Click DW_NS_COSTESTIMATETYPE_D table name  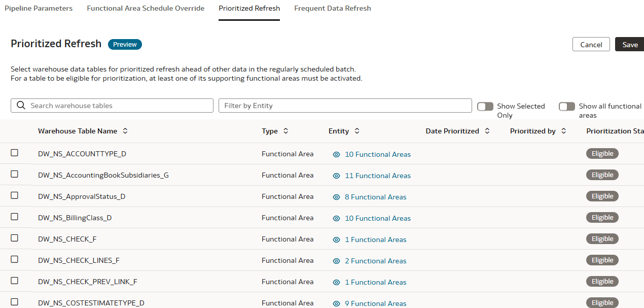91,303
